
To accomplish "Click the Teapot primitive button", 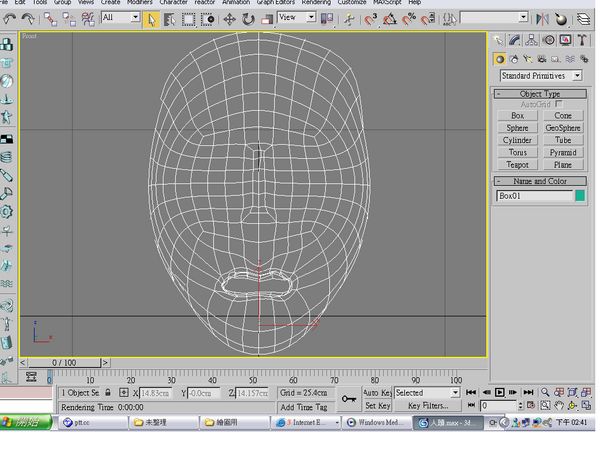I will click(x=517, y=165).
